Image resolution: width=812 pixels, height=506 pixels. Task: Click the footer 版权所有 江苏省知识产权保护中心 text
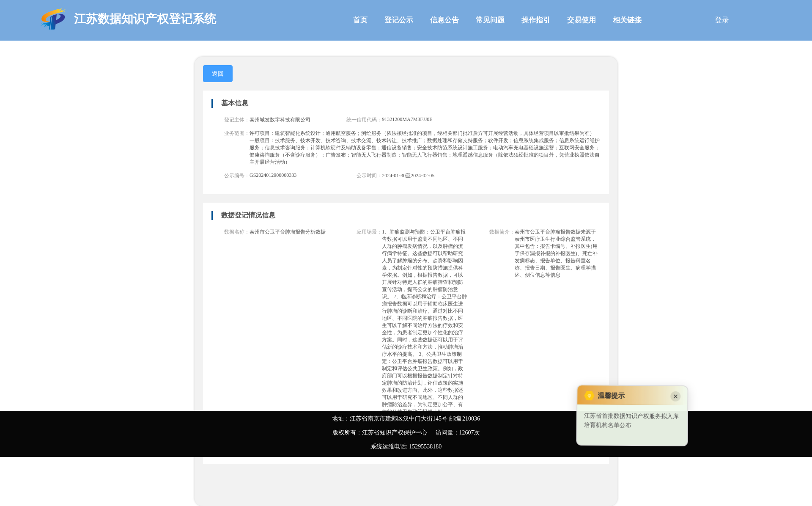(x=380, y=432)
